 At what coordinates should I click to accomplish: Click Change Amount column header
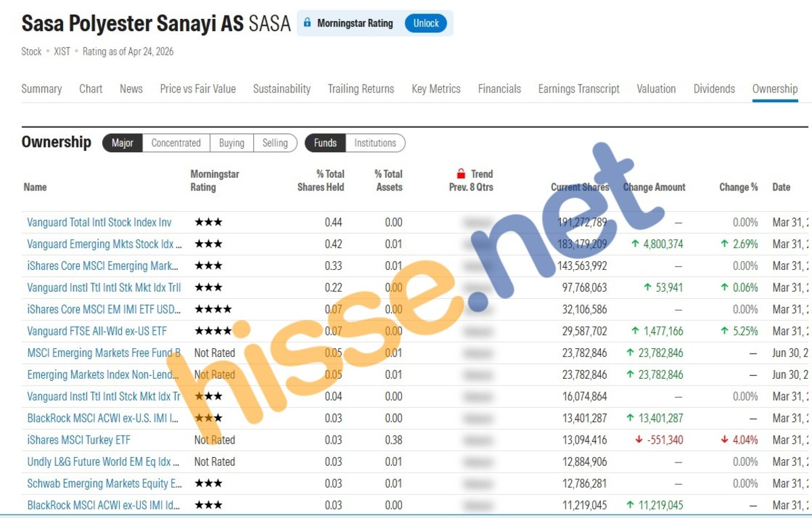[654, 187]
